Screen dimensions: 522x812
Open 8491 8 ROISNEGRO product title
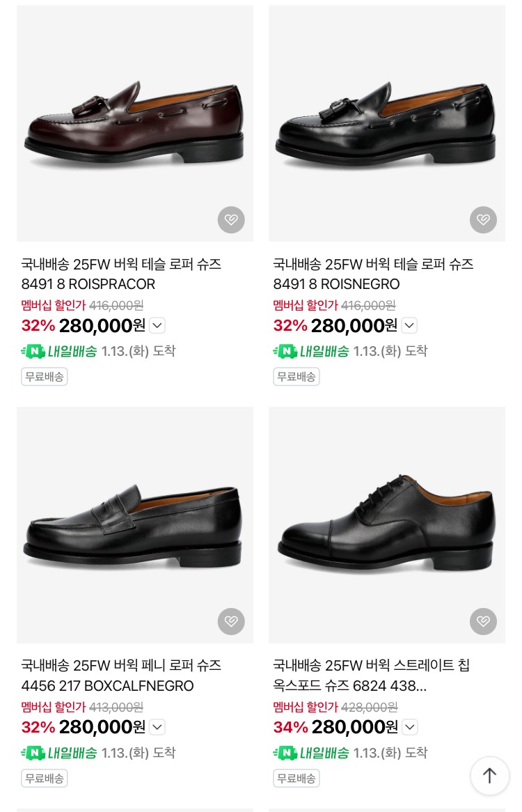coord(373,274)
